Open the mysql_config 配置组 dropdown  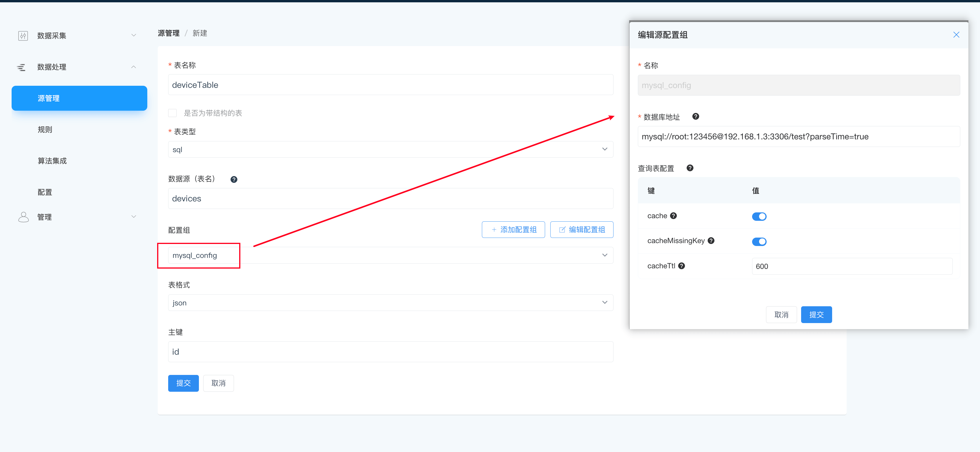point(390,256)
